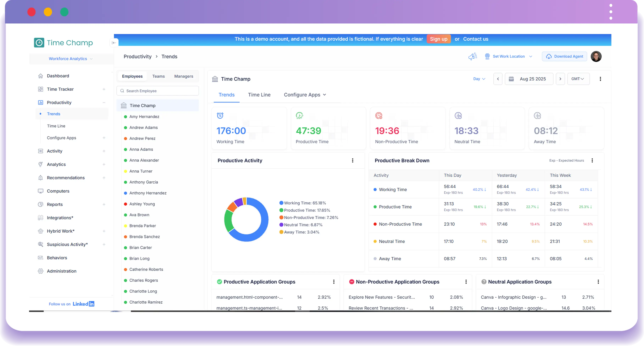Switch to the Managers view
This screenshot has height=346, width=644.
click(184, 76)
